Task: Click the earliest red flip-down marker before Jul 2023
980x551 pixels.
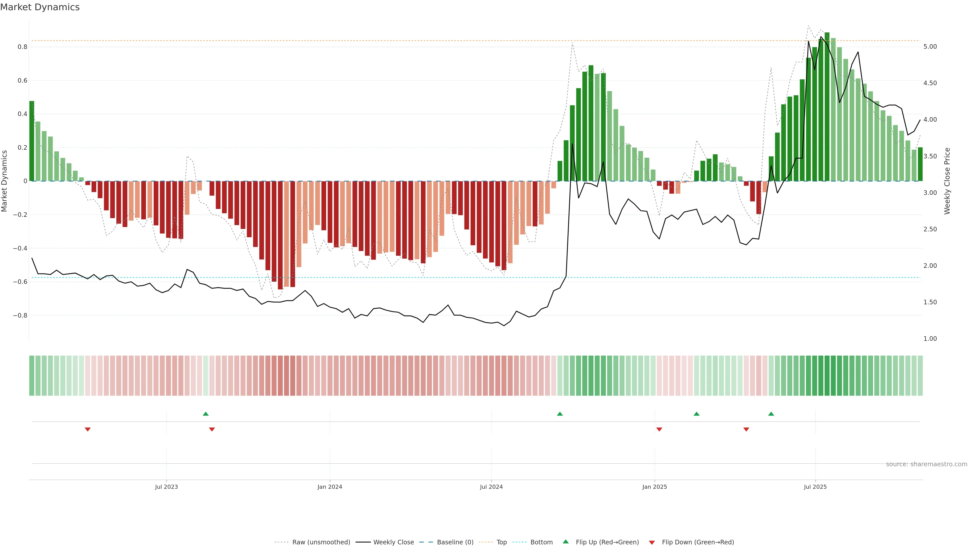Action: pyautogui.click(x=88, y=429)
